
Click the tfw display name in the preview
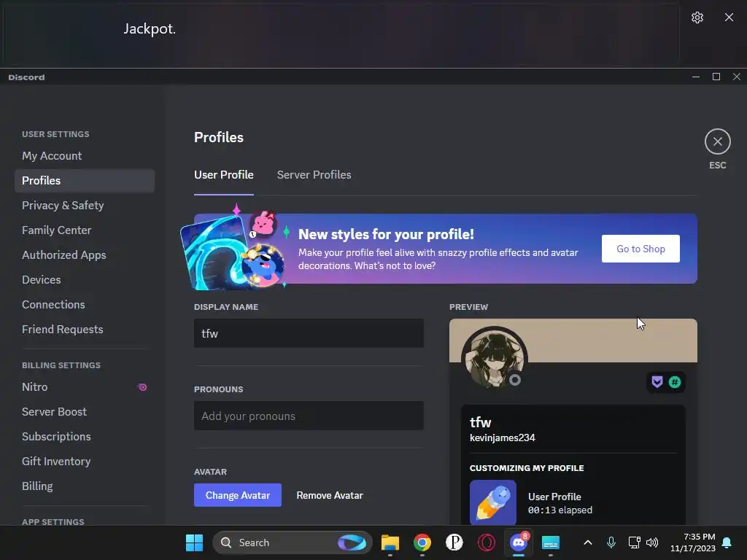pyautogui.click(x=480, y=422)
